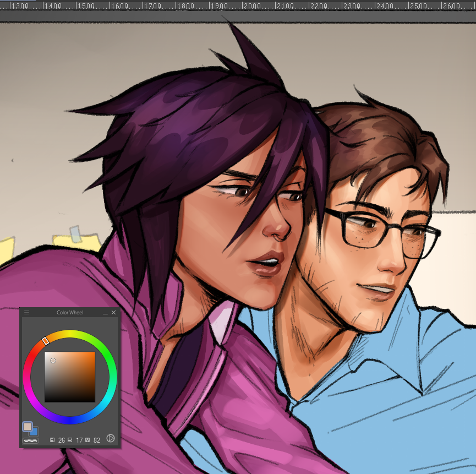This screenshot has width=476, height=474.
Task: Select the blue sub color swatch
Action: (x=35, y=432)
